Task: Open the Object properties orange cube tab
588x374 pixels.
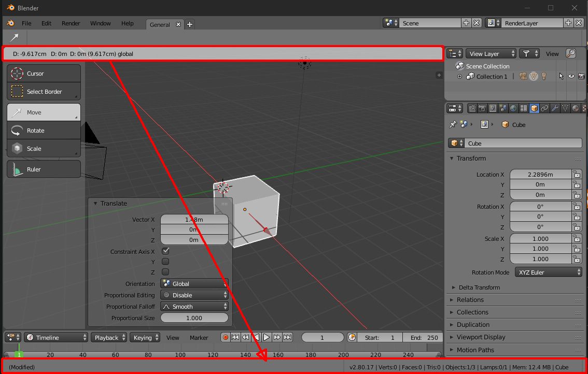Action: click(x=534, y=109)
